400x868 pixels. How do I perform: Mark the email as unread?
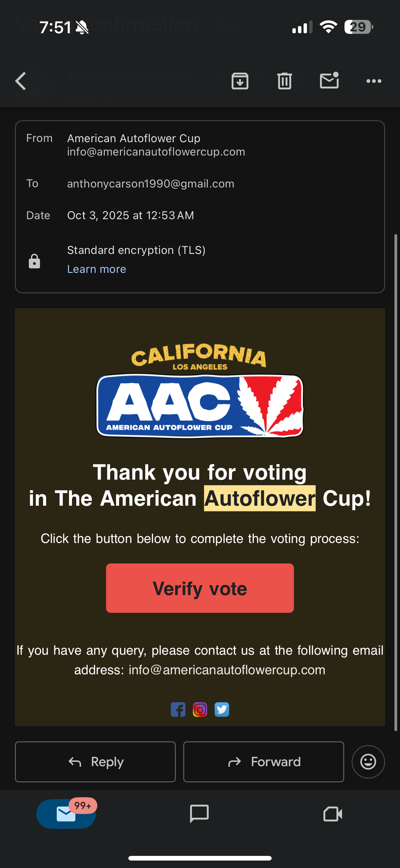[x=329, y=81]
